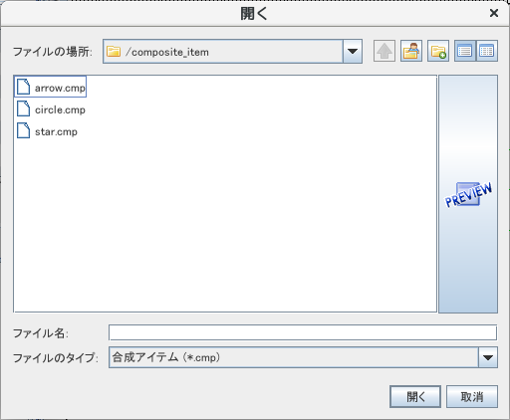510x420 pixels.
Task: Click the 開く button
Action: [415, 396]
